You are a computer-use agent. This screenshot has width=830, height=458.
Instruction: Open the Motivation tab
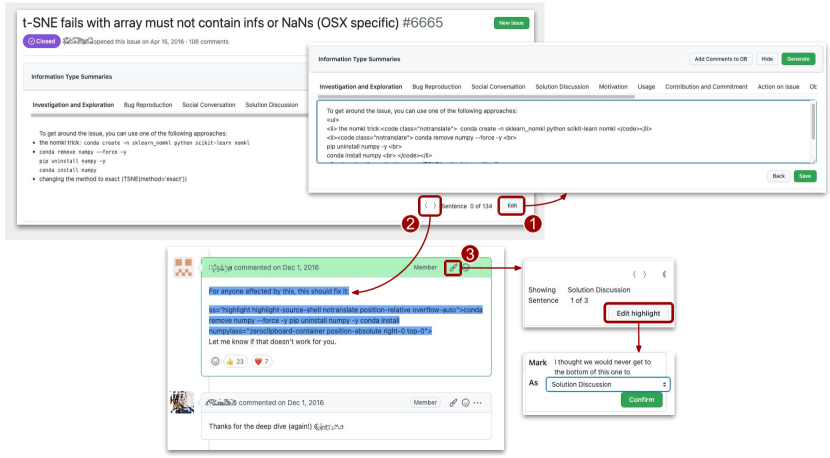(613, 86)
